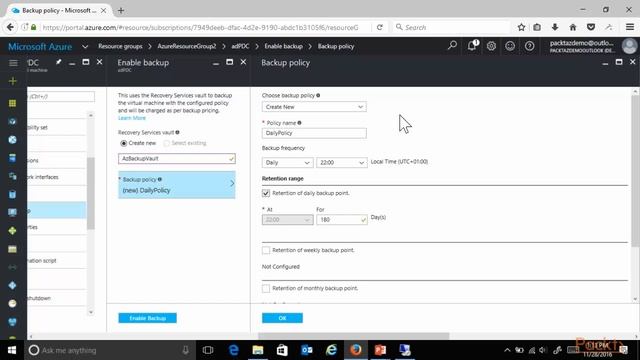Screen dimensions: 640x360
Task: Click the feedback smiley icon
Action: pyautogui.click(x=510, y=46)
